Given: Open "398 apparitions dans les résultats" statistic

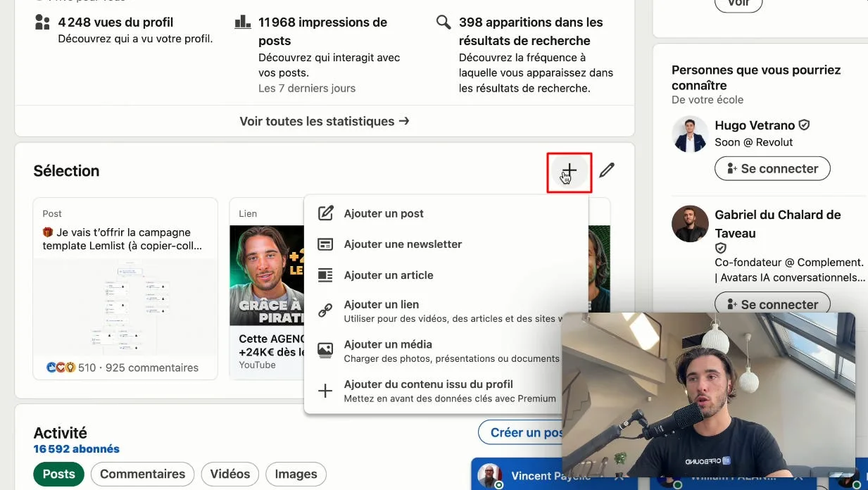Looking at the screenshot, I should pos(531,31).
